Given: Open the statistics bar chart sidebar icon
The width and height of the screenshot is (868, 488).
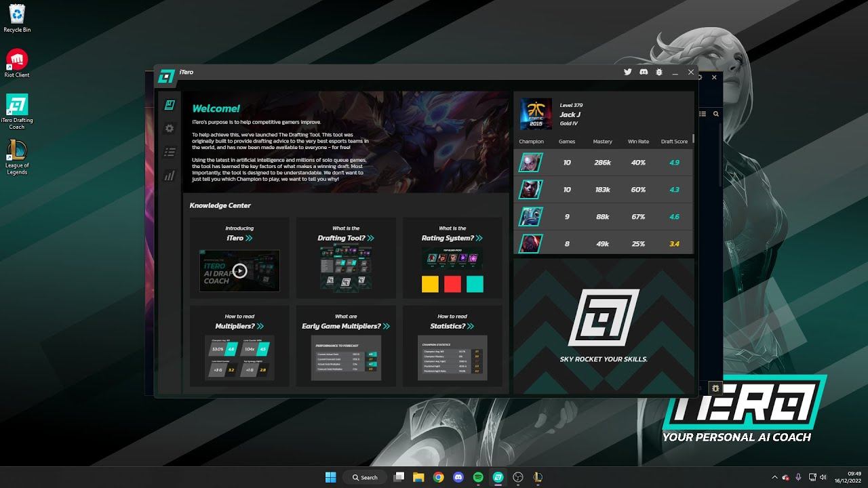Looking at the screenshot, I should [x=170, y=176].
